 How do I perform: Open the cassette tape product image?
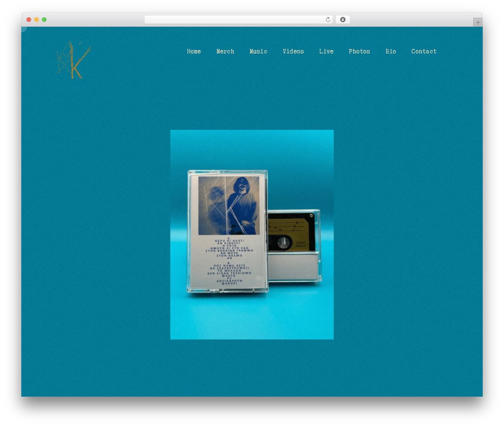(252, 234)
